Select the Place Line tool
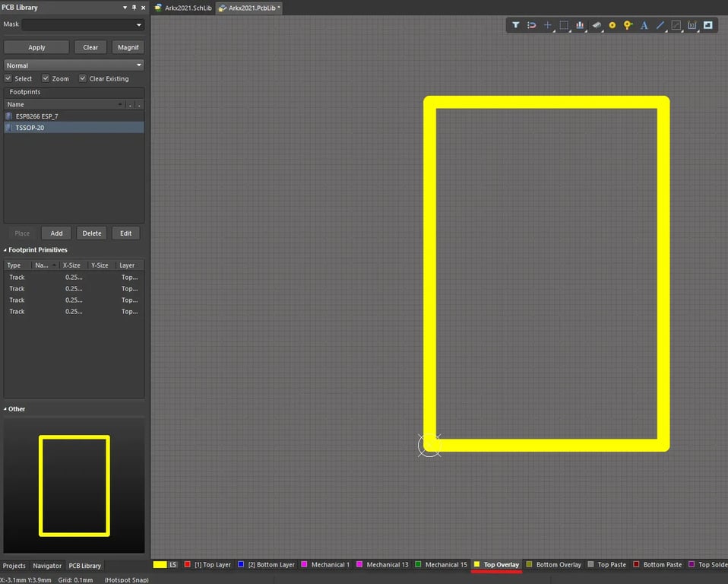Viewport: 728px width, 584px height. pos(660,25)
